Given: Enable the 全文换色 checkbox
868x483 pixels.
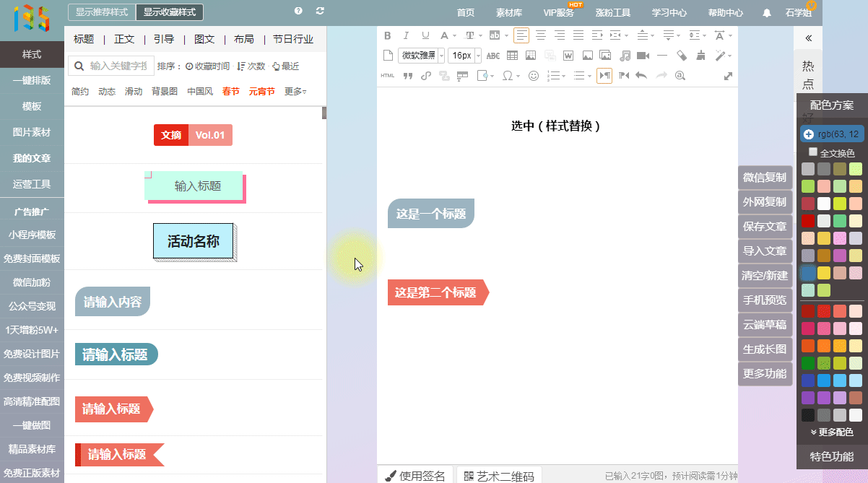Looking at the screenshot, I should (x=813, y=152).
